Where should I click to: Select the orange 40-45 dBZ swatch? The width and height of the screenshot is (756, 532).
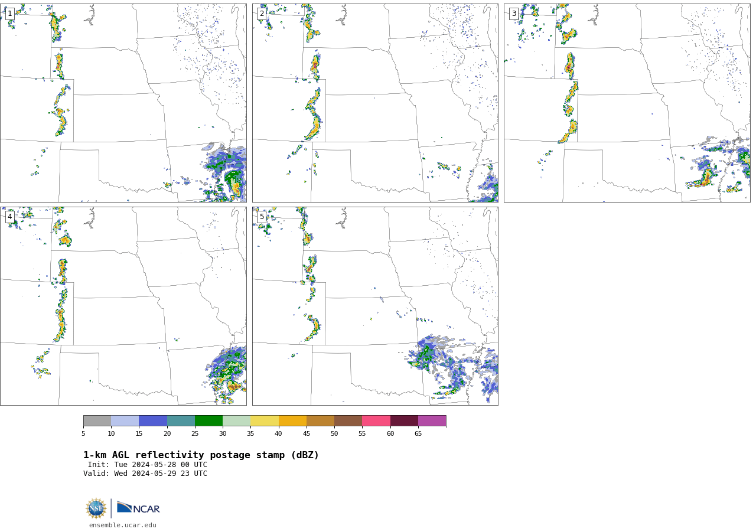[x=292, y=421]
